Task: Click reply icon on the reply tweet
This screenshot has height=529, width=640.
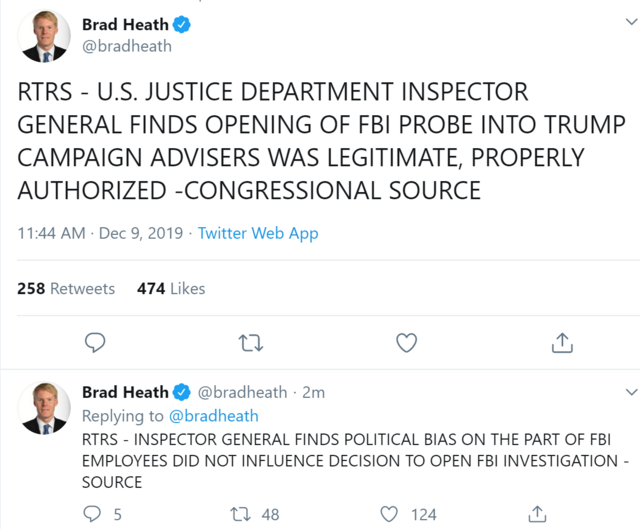Action: [94, 514]
